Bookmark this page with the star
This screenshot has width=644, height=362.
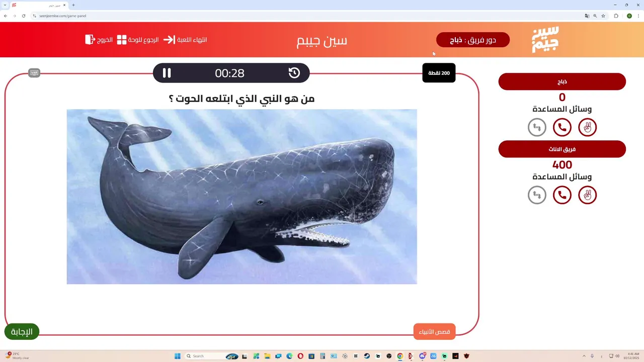[x=603, y=16]
